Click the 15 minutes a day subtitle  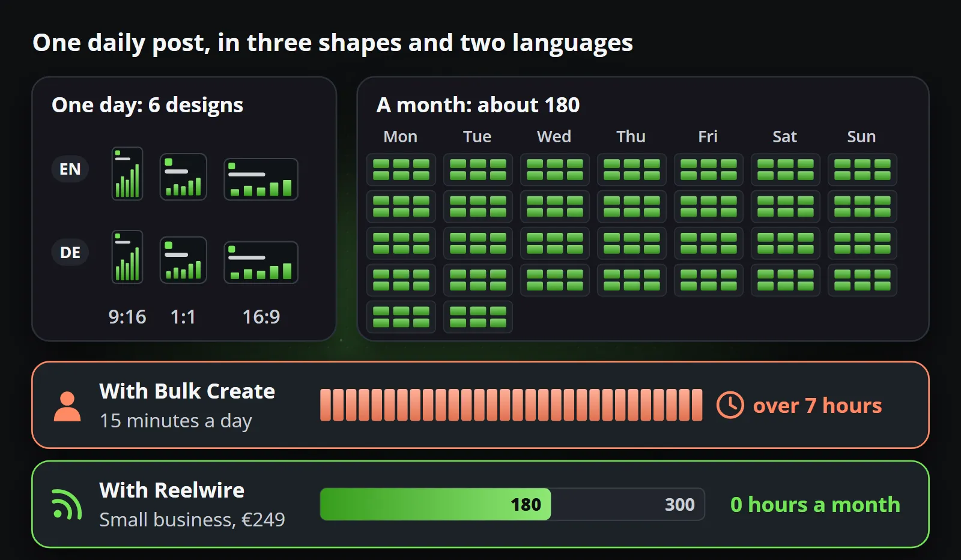point(176,421)
